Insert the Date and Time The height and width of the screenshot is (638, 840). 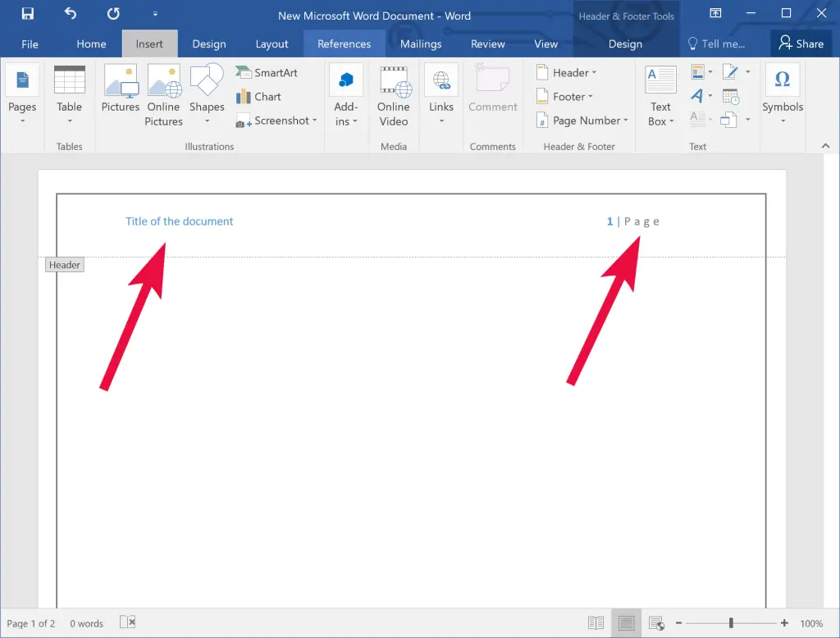point(730,96)
